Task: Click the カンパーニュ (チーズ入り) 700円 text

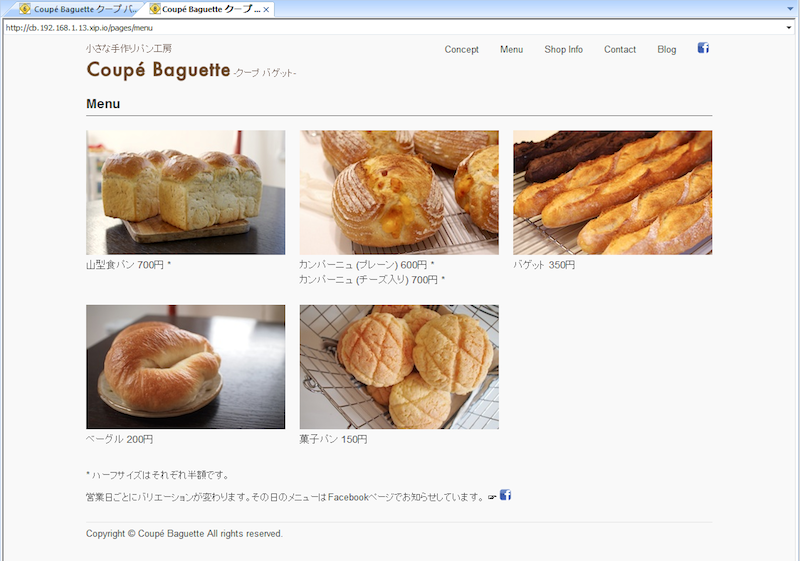Action: tap(372, 279)
